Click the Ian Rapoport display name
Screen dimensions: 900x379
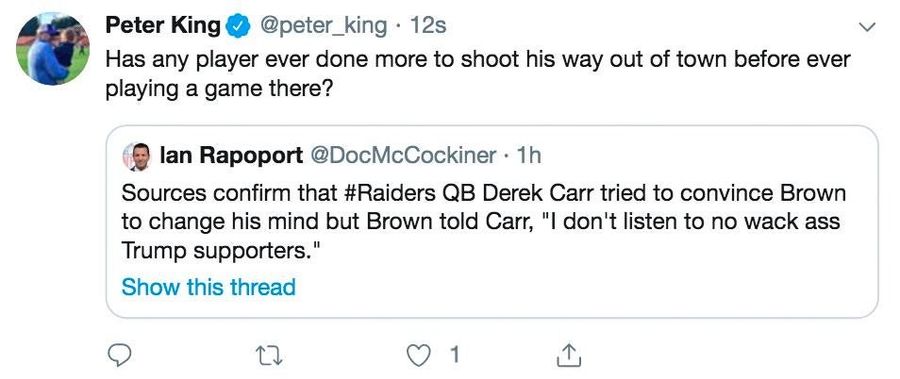tap(231, 155)
